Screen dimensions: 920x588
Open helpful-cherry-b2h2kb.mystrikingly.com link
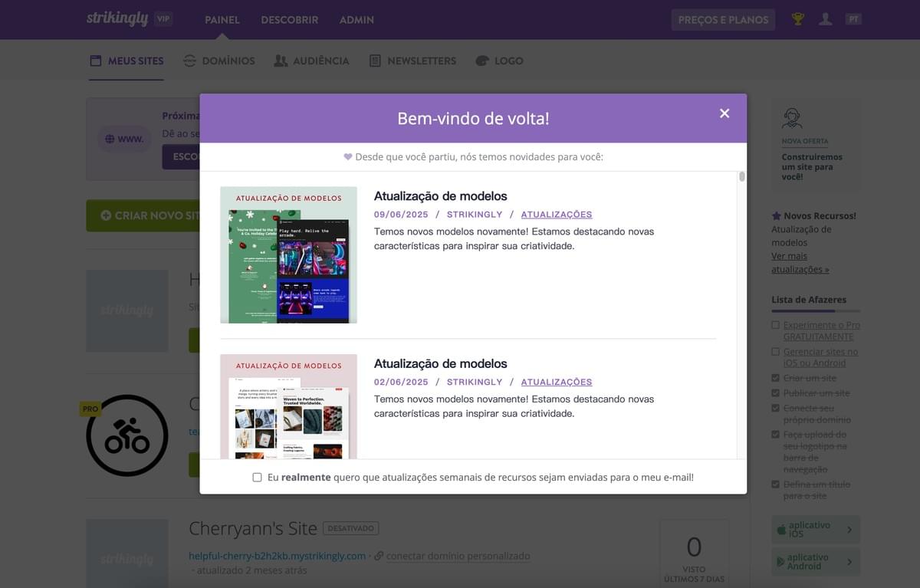(278, 556)
